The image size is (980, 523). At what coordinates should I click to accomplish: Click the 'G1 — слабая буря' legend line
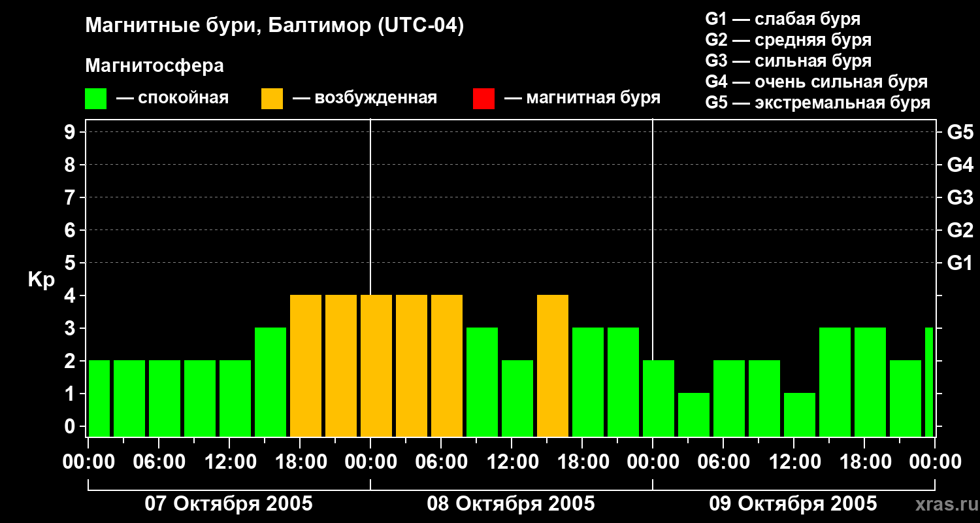coord(783,19)
